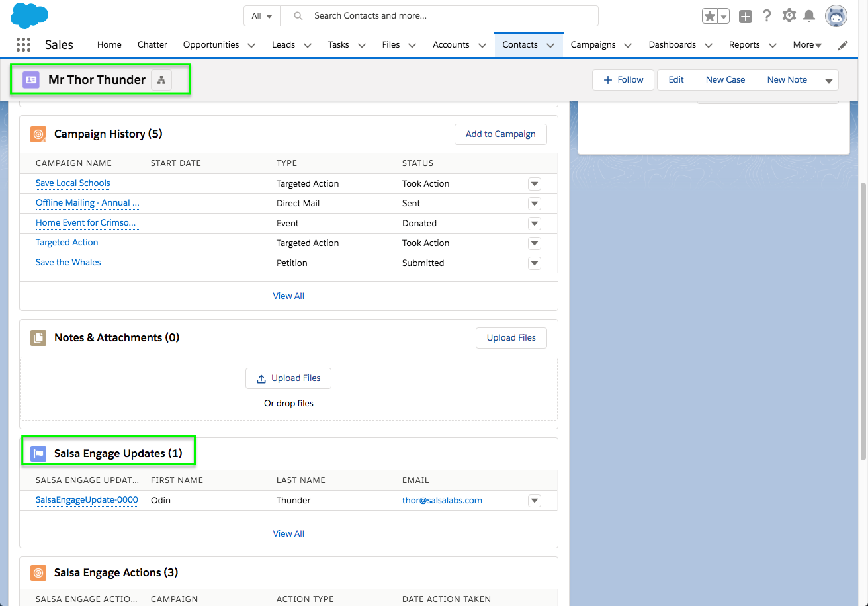Screen dimensions: 868x606
Task: Open row menu for SalsaEngageUpdate-0000
Action: [x=535, y=501]
